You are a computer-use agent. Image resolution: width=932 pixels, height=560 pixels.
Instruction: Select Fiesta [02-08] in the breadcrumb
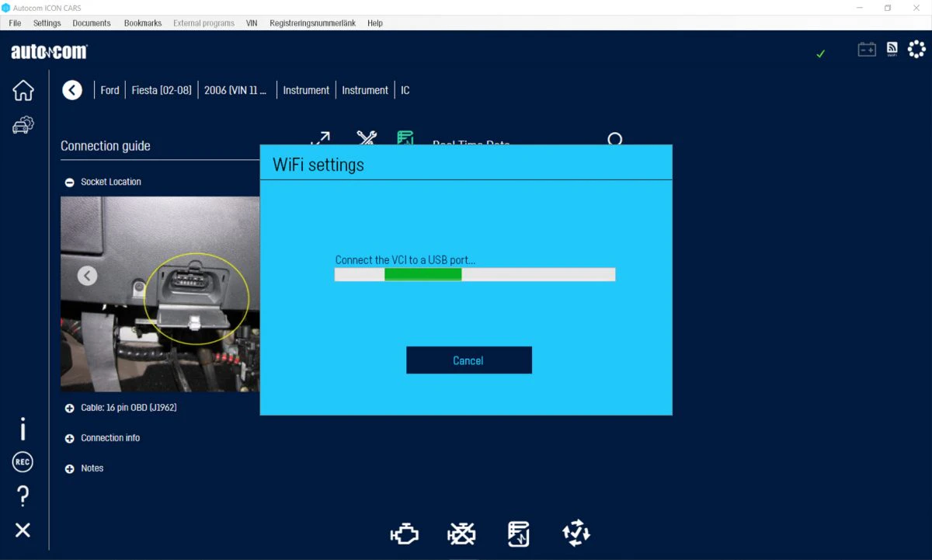[162, 90]
